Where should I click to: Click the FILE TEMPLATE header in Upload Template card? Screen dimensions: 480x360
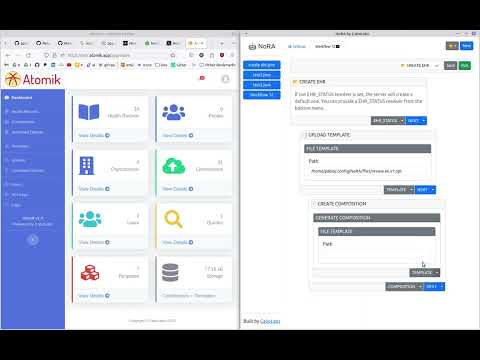coord(367,148)
